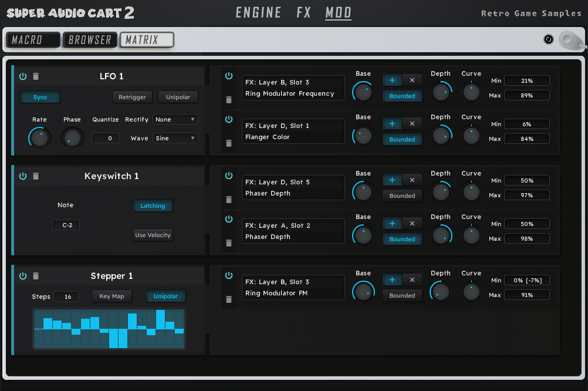
Task: Click the Keyswitch 1 trash icon
Action: pos(36,176)
